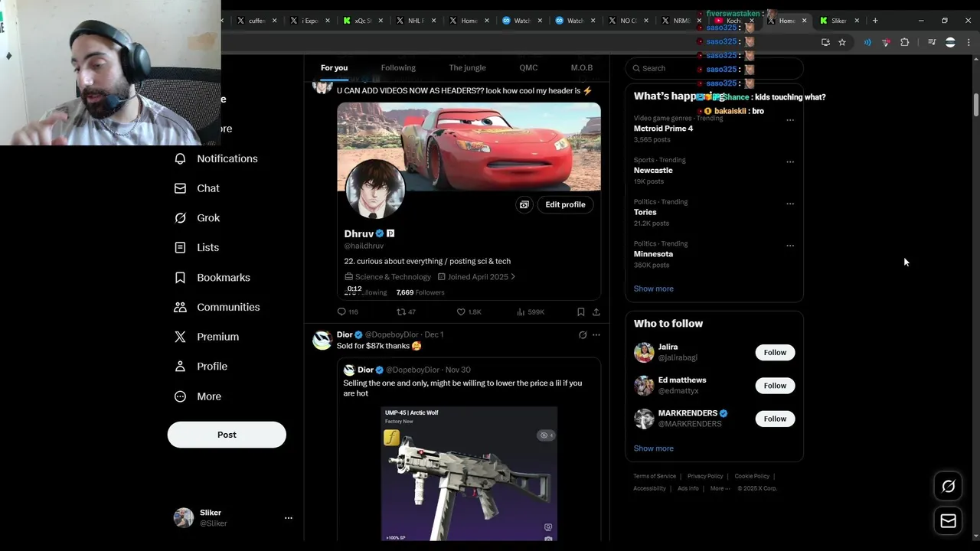Switch to the Following tab
980x551 pixels.
click(398, 68)
